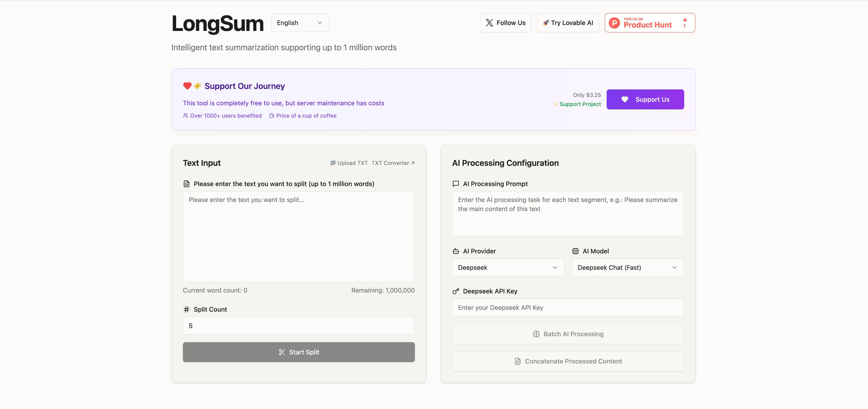Click 'This tool is completely free to use' text
This screenshot has width=868, height=409.
(x=283, y=103)
